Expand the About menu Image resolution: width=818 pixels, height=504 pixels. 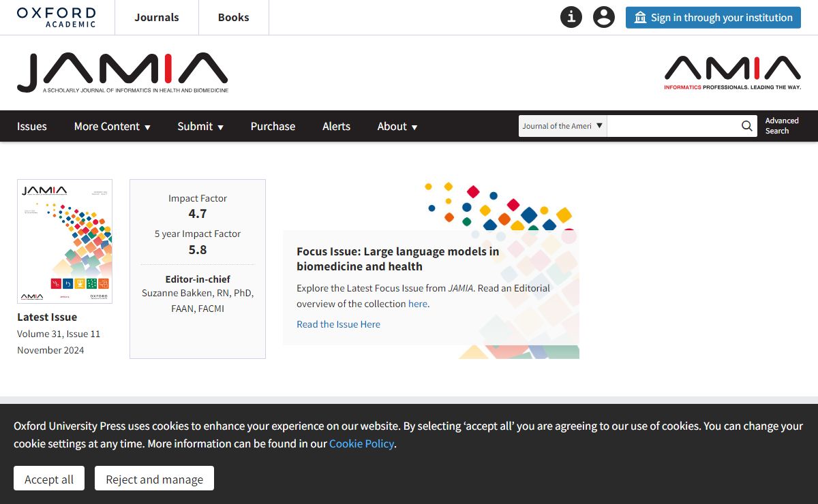coord(397,126)
